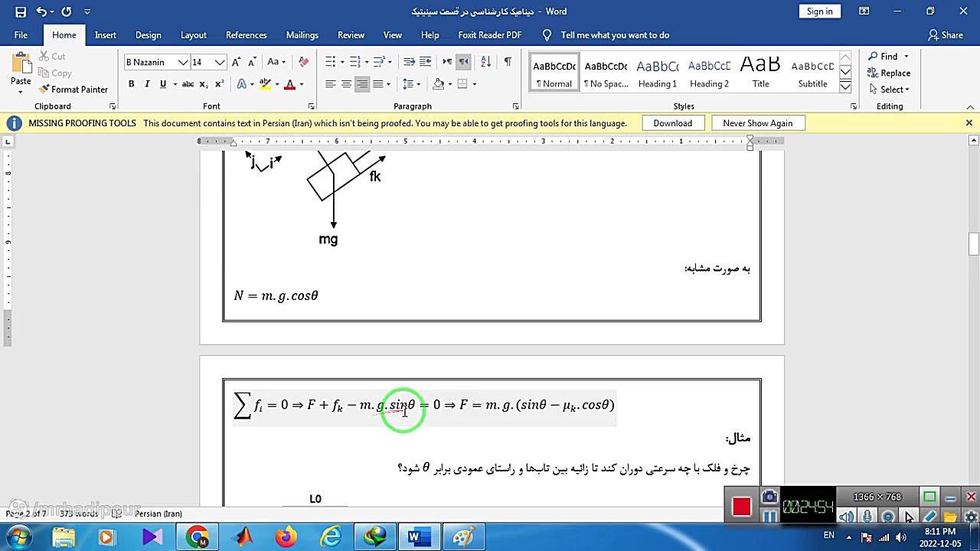
Task: Click the Download proofing tools button
Action: (673, 123)
